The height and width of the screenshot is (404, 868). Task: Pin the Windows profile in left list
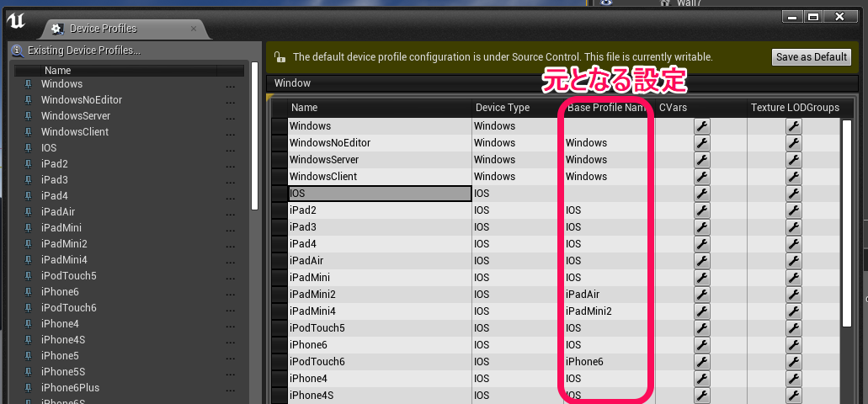(x=29, y=84)
